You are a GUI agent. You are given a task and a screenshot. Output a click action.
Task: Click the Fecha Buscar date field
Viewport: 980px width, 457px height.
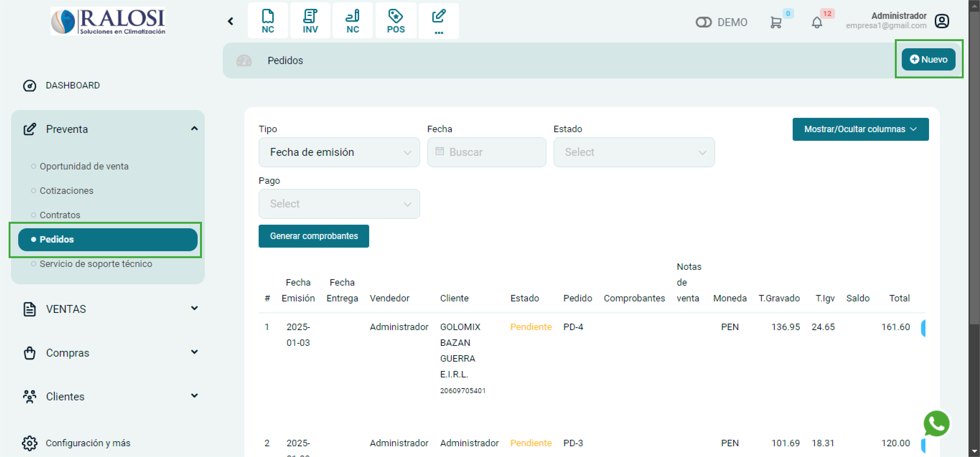[x=487, y=152]
